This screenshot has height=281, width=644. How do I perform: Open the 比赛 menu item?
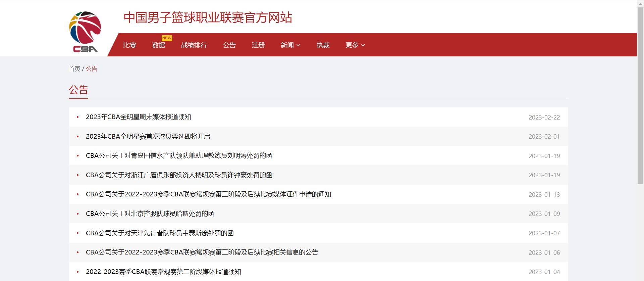point(129,45)
